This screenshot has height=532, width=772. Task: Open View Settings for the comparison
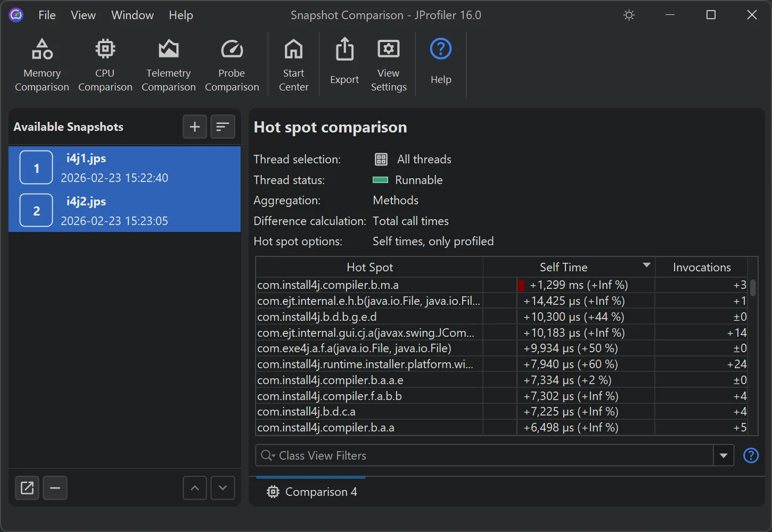[x=388, y=64]
